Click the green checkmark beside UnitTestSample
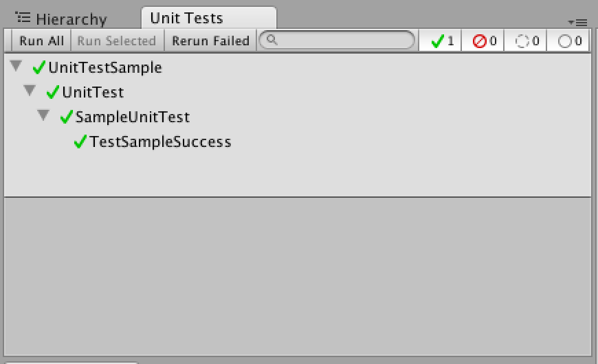Screen dimensions: 598x364 (x=39, y=68)
